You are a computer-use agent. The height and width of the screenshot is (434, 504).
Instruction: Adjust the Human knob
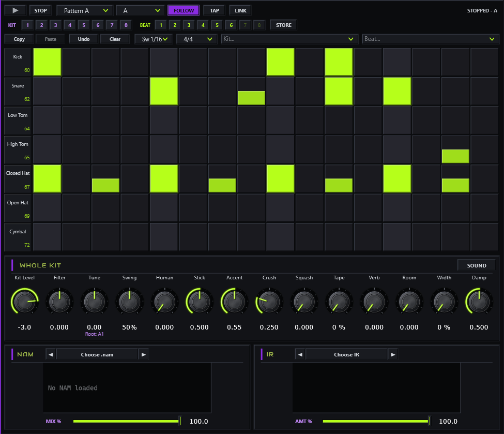[164, 301]
